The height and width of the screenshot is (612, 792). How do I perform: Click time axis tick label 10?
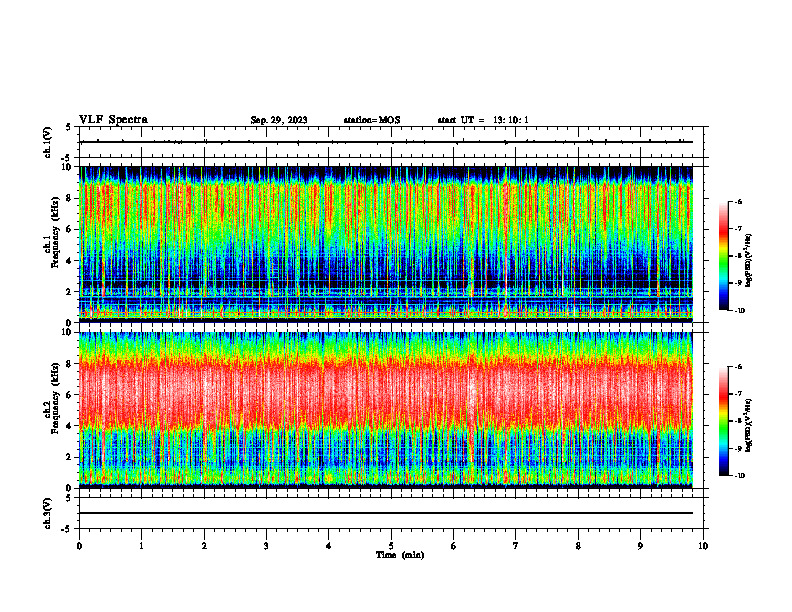point(703,546)
